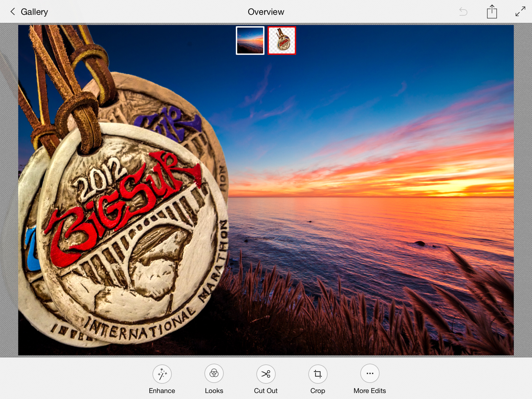Open the share sheet icon

point(492,11)
